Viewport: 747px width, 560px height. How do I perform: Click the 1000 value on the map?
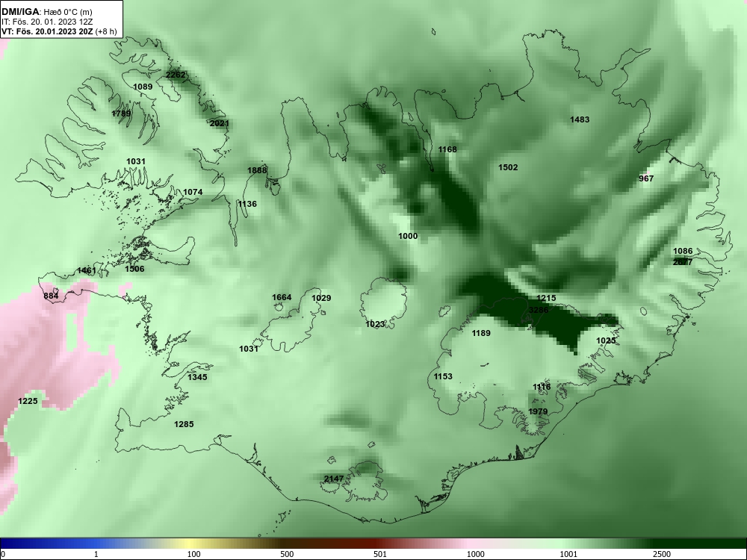click(408, 236)
